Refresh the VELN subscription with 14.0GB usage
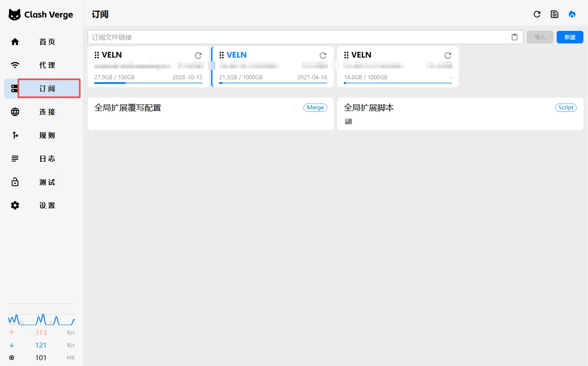This screenshot has width=588, height=366. click(448, 56)
